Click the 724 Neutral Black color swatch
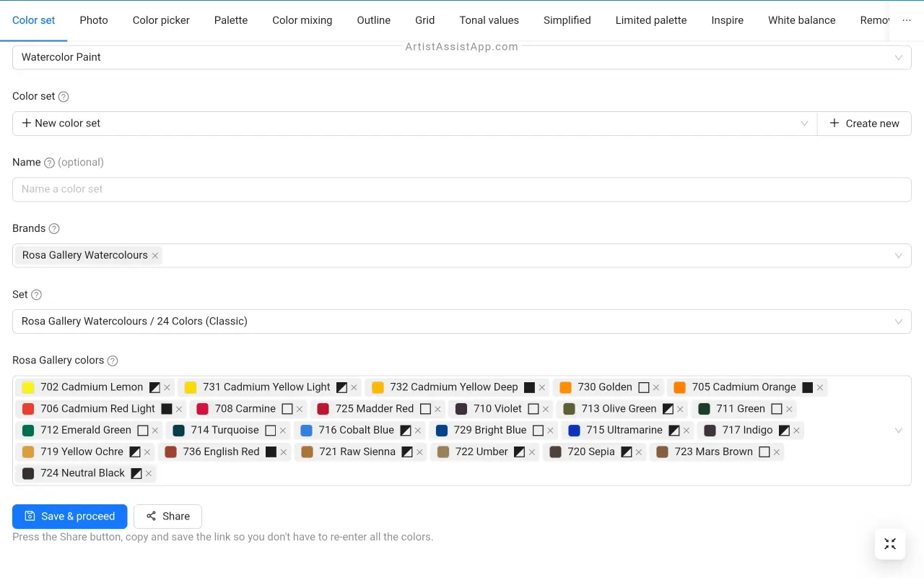 pyautogui.click(x=28, y=474)
